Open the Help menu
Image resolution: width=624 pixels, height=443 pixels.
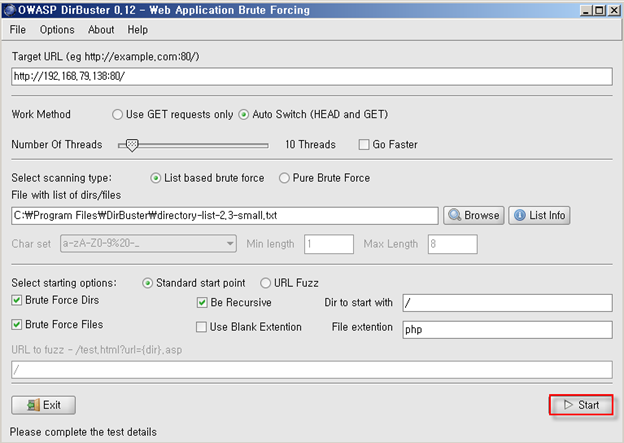tap(138, 30)
